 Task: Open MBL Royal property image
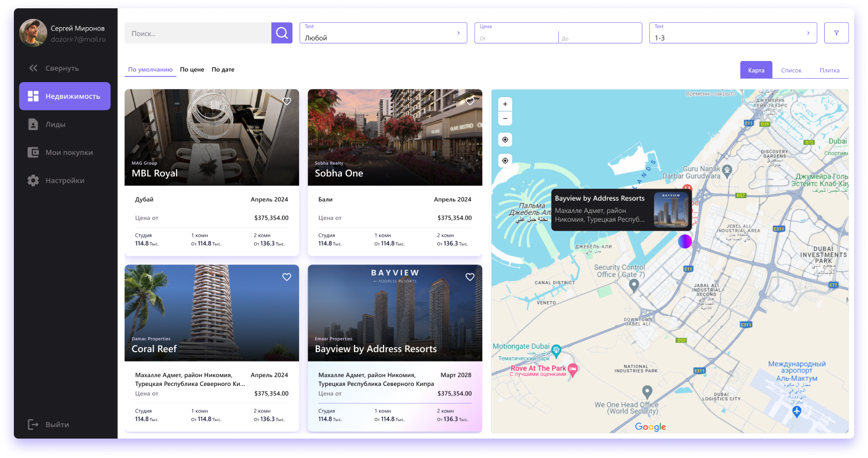coord(211,137)
